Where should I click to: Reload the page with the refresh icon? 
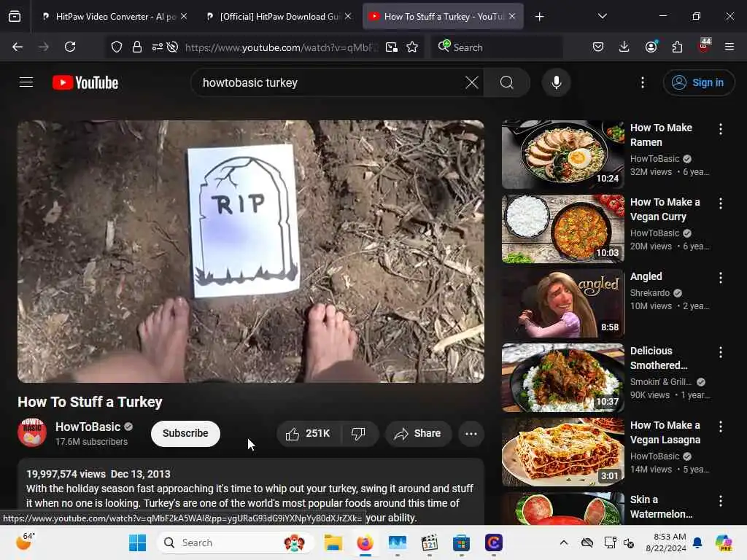[x=70, y=47]
